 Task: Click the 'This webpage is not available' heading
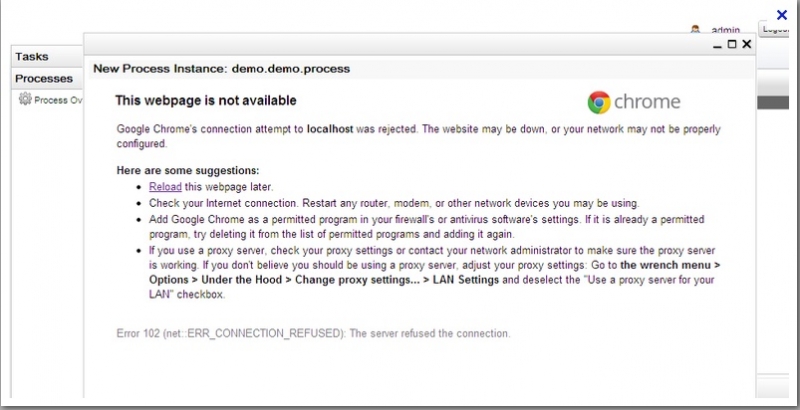[206, 101]
